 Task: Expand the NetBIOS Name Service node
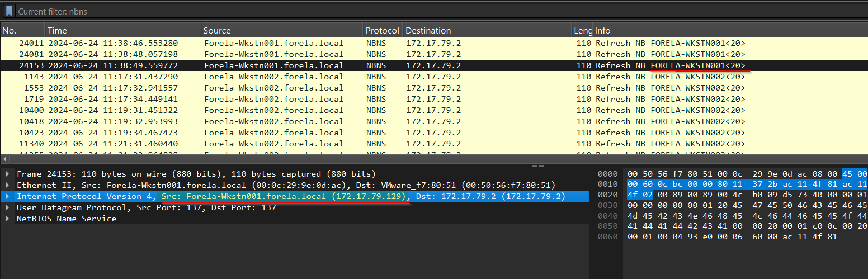click(7, 219)
